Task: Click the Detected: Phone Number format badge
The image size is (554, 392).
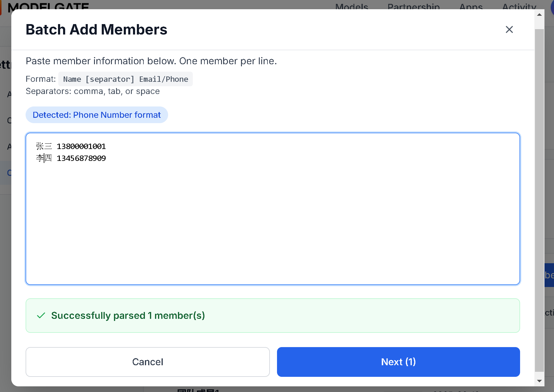Action: click(x=97, y=115)
